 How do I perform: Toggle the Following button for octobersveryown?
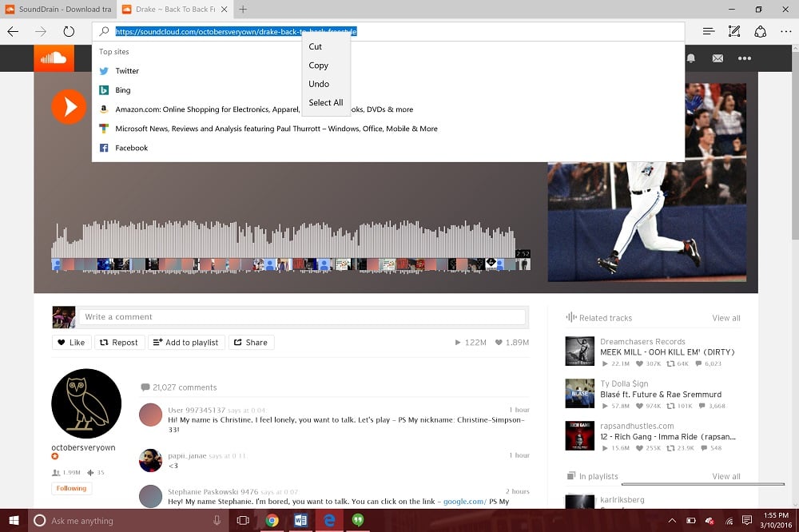pyautogui.click(x=71, y=488)
